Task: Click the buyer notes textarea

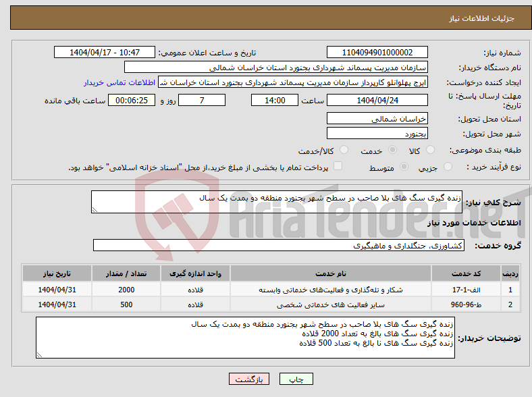Action: tap(245, 338)
